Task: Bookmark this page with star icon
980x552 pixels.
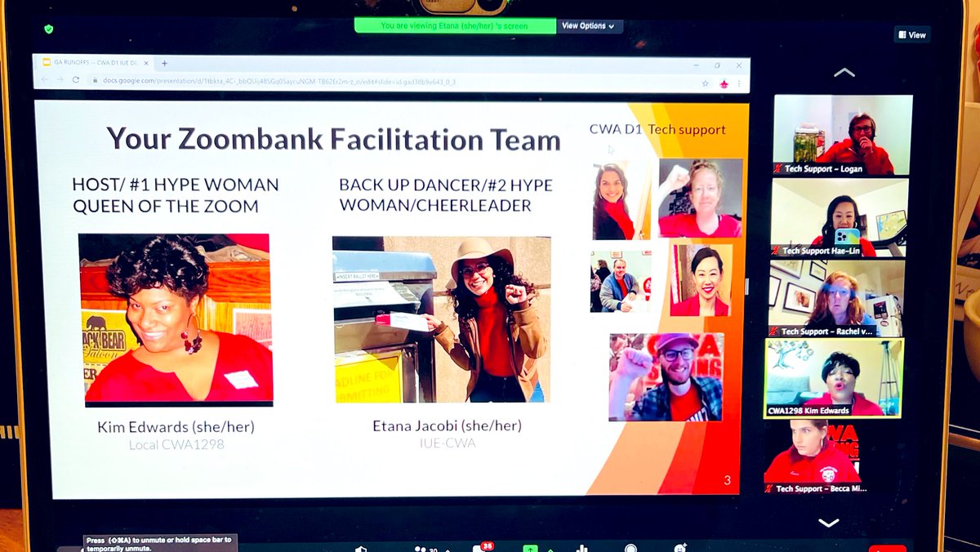Action: click(x=705, y=83)
